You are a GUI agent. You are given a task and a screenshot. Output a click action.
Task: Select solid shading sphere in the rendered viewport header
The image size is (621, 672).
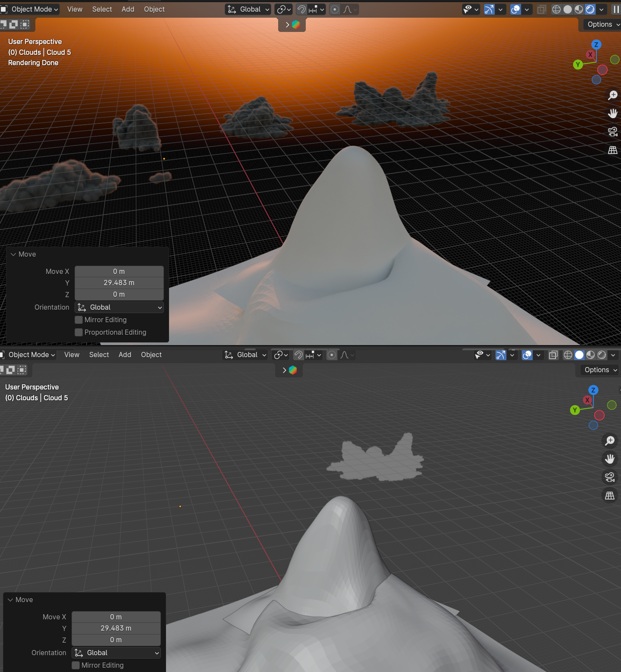[568, 9]
